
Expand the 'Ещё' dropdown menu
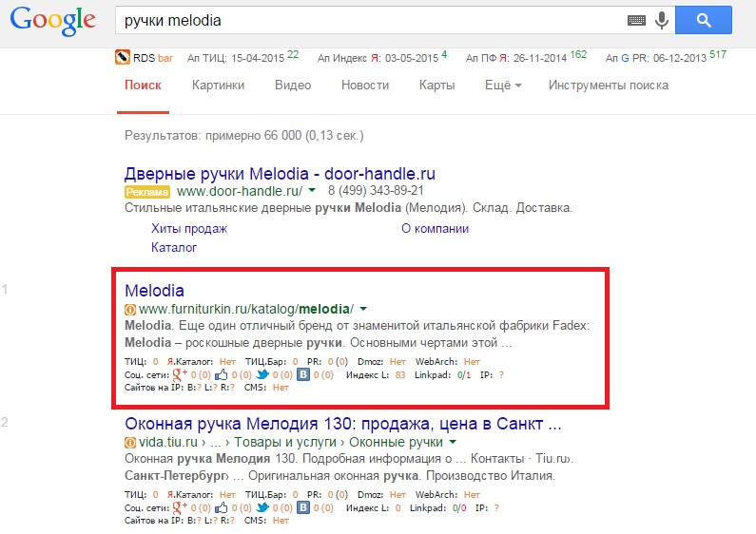503,86
